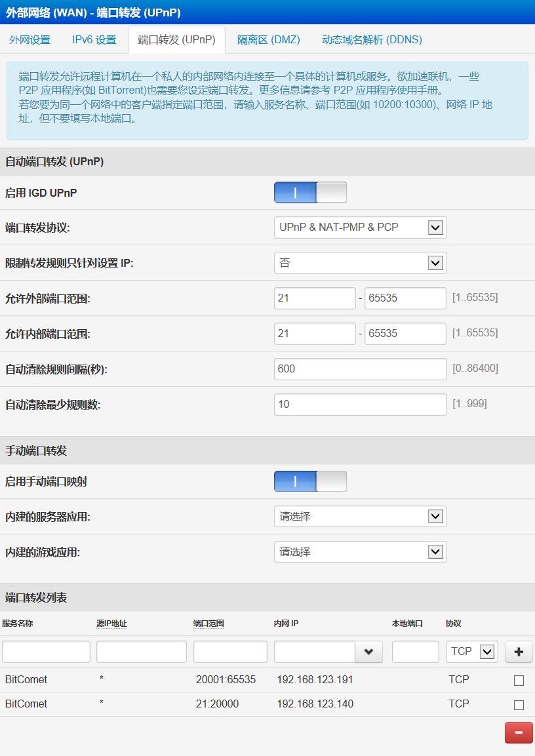This screenshot has height=756, width=535.
Task: Open the 动态域名解析 (DDNS) tab
Action: click(x=372, y=40)
